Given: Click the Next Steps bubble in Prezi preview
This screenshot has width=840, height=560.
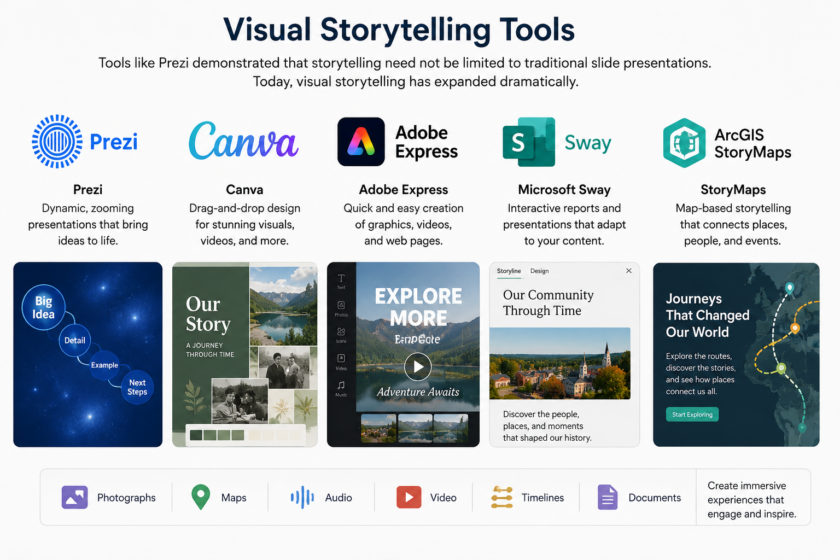Looking at the screenshot, I should [138, 387].
